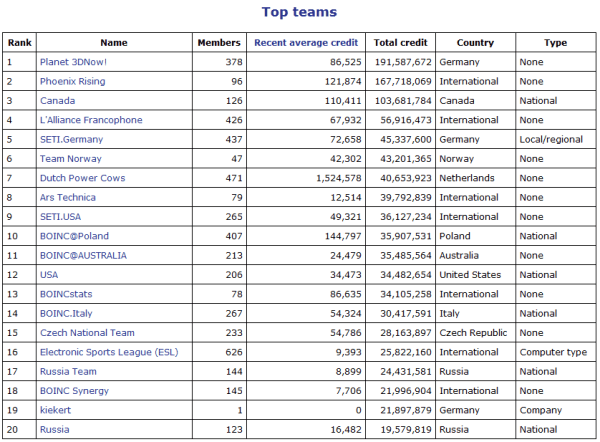600x442 pixels.
Task: Click the Members column header
Action: pos(219,42)
